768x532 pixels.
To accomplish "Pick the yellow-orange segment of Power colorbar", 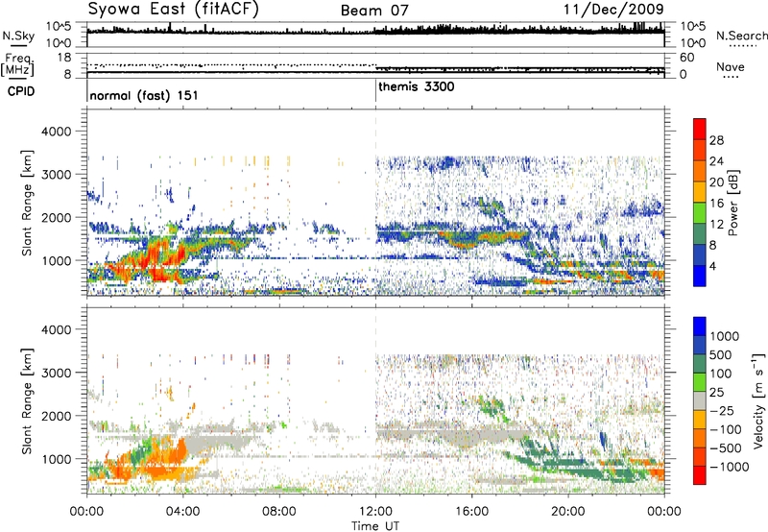I will pos(700,192).
